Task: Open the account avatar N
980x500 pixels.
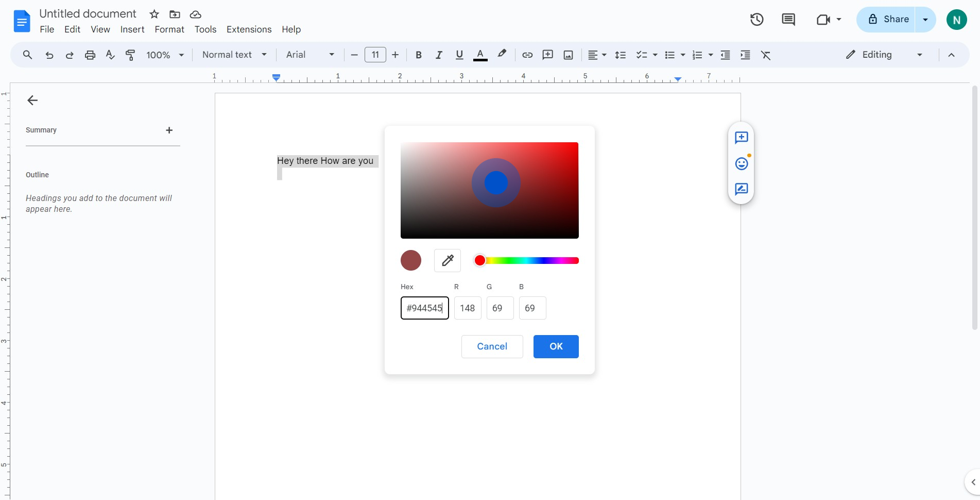Action: [x=957, y=20]
